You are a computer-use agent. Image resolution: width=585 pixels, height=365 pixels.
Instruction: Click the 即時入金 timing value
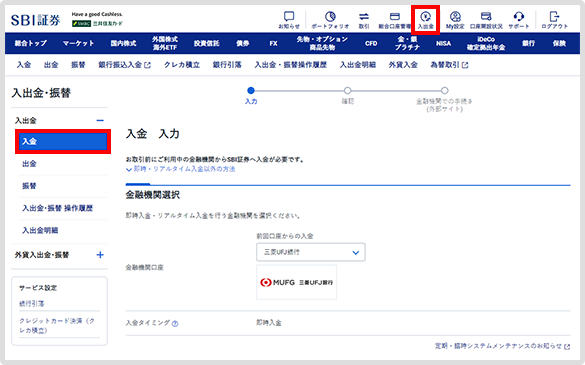(269, 323)
